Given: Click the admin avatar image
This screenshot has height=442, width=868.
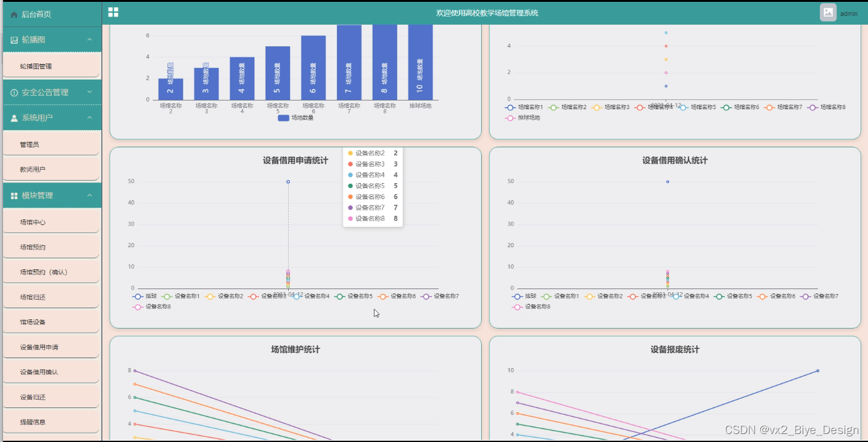Looking at the screenshot, I should [828, 12].
